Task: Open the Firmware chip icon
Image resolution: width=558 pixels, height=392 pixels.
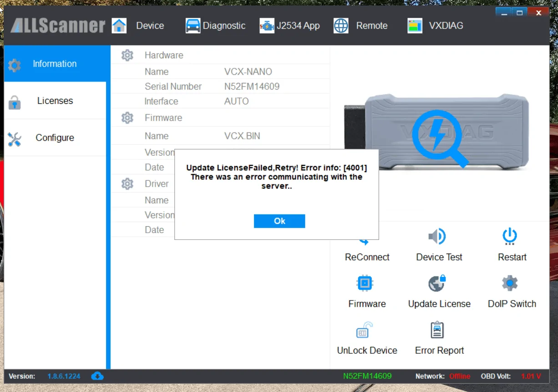Action: pos(365,283)
